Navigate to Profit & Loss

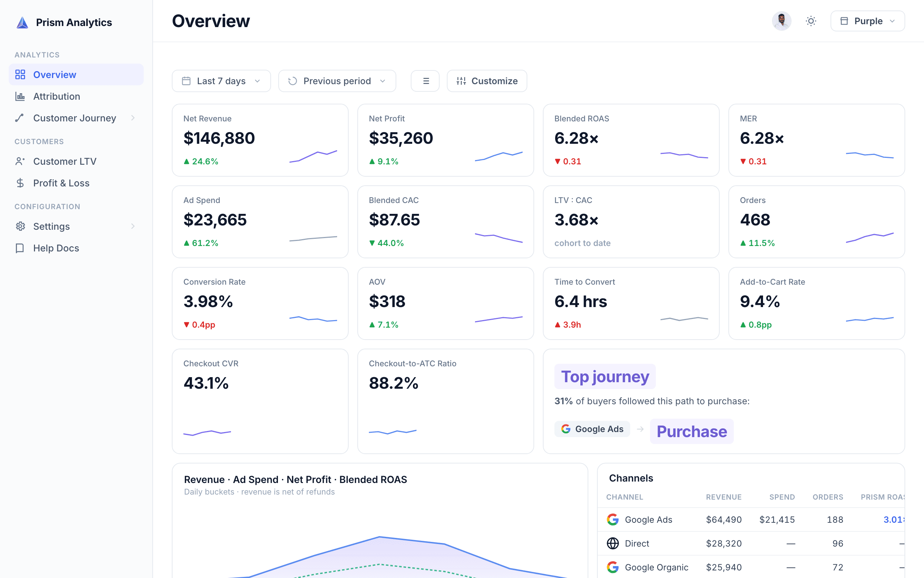click(76, 183)
